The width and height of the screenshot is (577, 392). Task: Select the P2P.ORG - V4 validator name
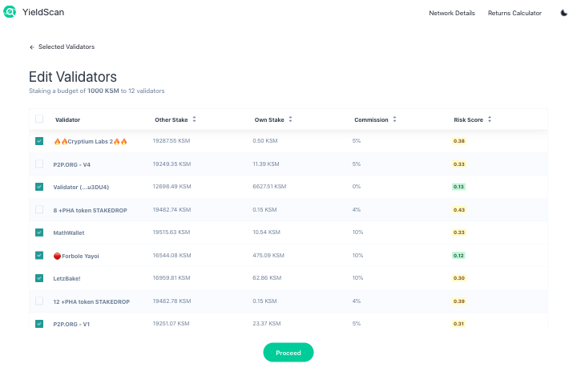72,164
